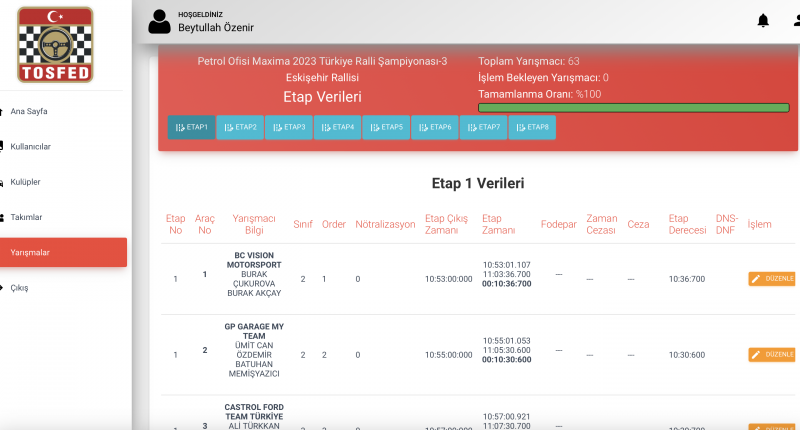Image resolution: width=800 pixels, height=430 pixels.
Task: Click the Beytullah Özenir username
Action: [x=216, y=28]
